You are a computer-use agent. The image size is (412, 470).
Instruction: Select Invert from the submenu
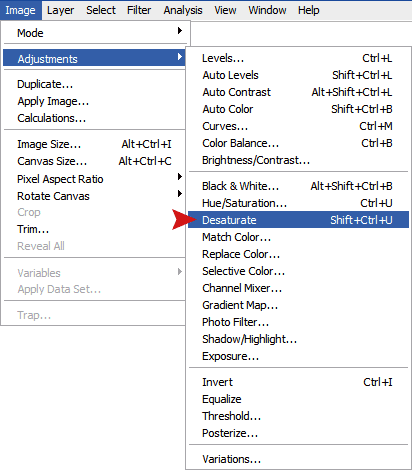click(x=298, y=382)
